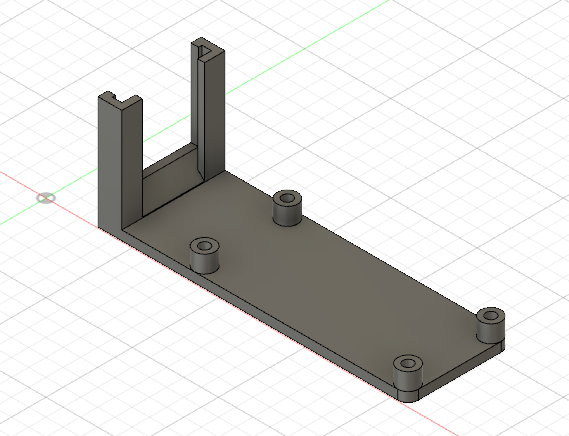Viewport: 569px width, 436px height.
Task: Select the standoff at the base plate's far right corner
Action: pyautogui.click(x=491, y=325)
